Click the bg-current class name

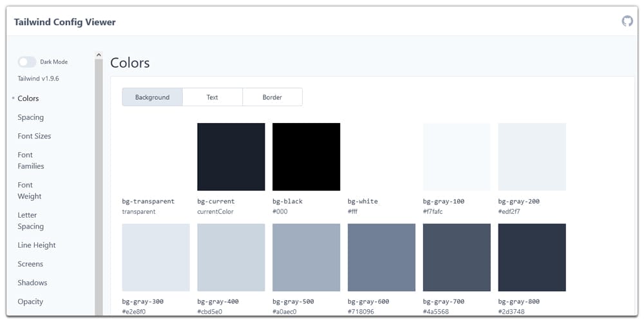pos(216,201)
